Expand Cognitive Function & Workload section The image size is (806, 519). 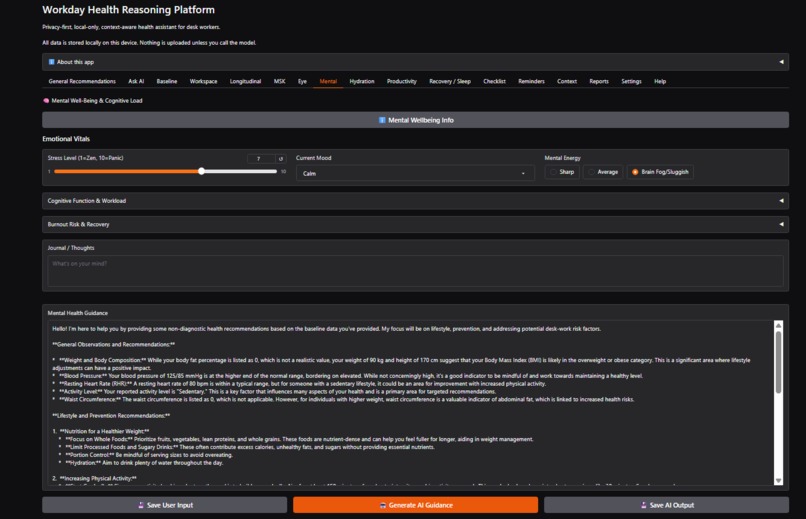pos(415,200)
